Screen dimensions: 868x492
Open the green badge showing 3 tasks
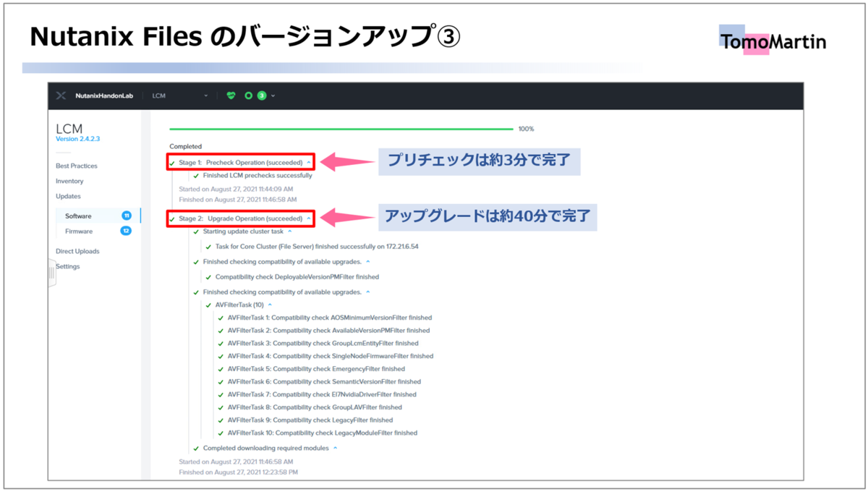point(262,96)
